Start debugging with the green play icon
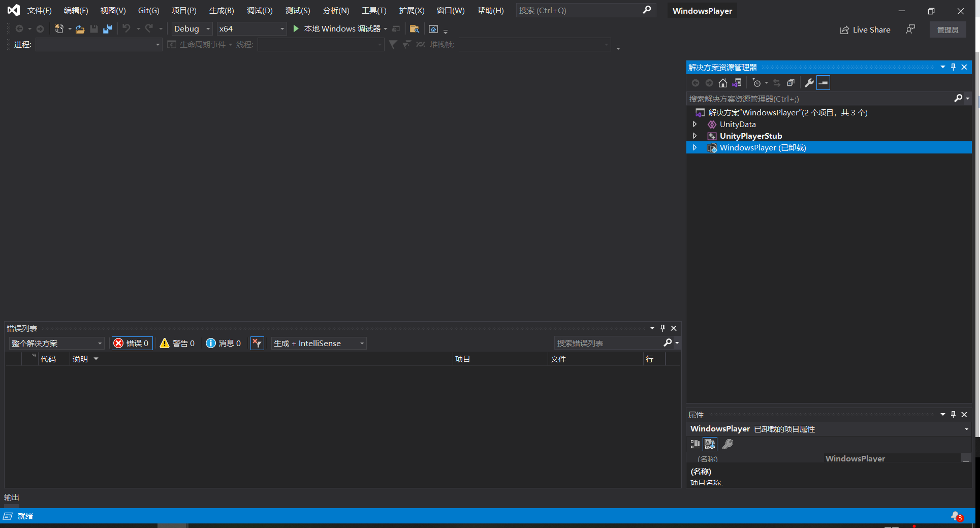980x528 pixels. [x=296, y=29]
